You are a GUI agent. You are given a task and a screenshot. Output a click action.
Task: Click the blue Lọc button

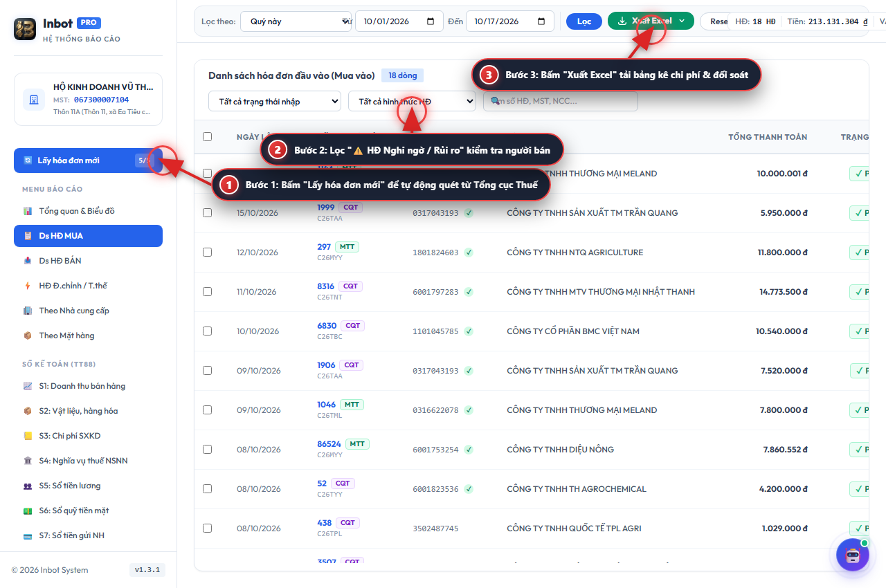(584, 21)
